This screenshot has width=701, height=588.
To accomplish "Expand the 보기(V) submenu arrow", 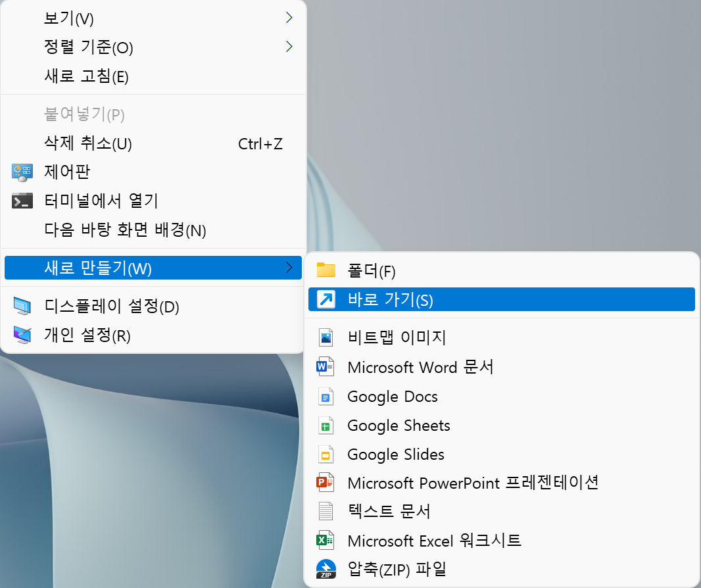I will click(x=289, y=18).
